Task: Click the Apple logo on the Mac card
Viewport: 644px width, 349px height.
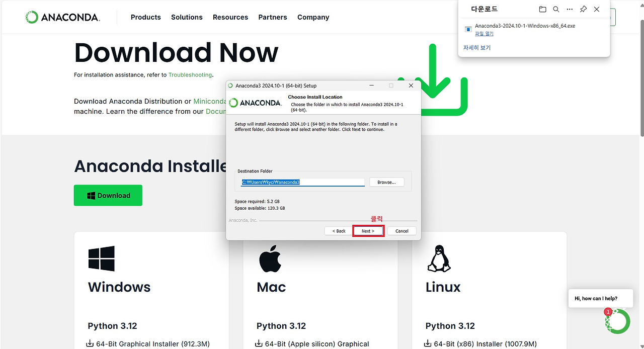Action: [270, 259]
